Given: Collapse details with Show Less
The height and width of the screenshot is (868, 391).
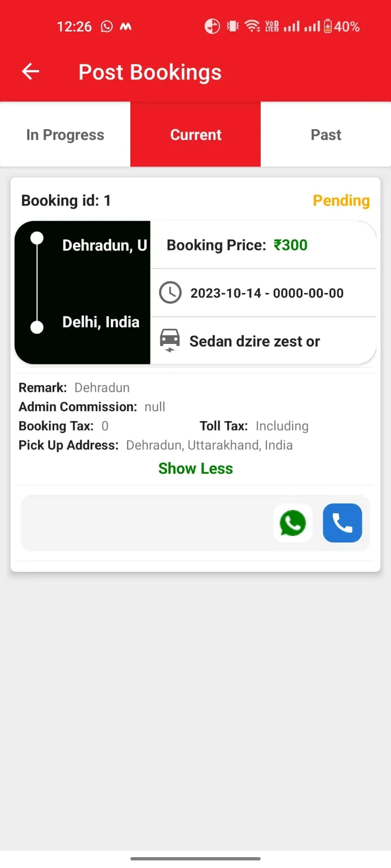Looking at the screenshot, I should pos(195,468).
